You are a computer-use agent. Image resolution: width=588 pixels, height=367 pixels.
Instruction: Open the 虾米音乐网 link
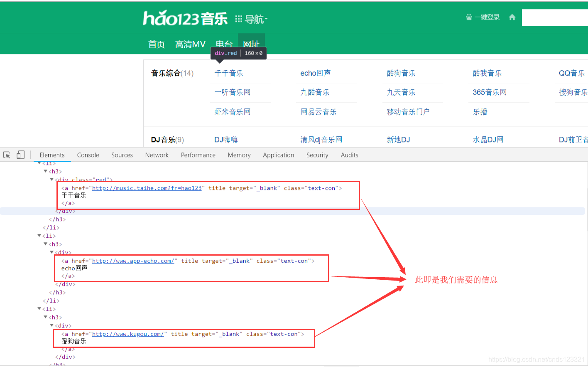click(233, 112)
